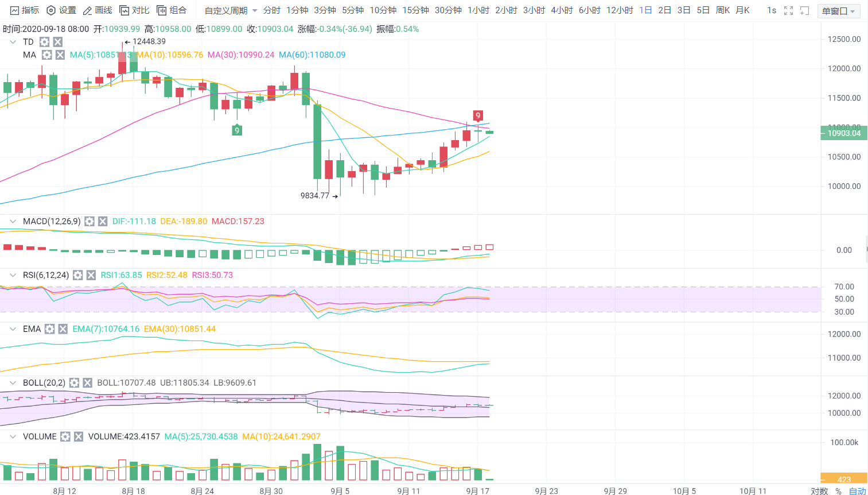The image size is (868, 495).
Task: Click the 12448.39 high price label
Action: coord(149,41)
